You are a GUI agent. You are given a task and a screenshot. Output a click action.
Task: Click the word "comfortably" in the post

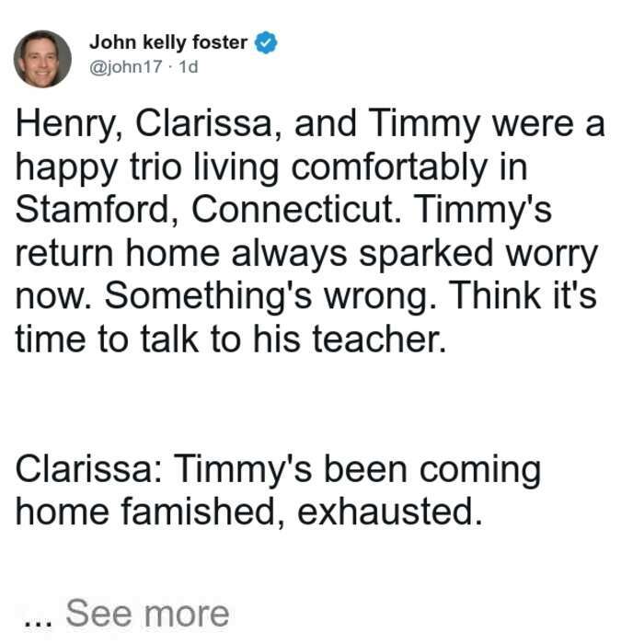[389, 167]
